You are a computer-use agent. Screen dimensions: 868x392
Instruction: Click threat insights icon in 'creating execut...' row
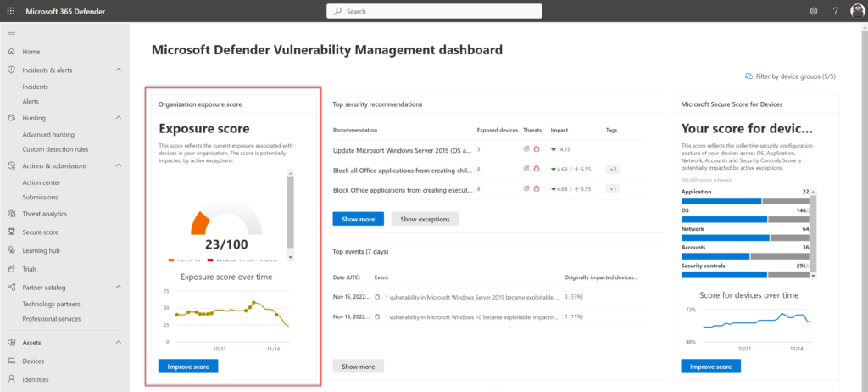[526, 189]
